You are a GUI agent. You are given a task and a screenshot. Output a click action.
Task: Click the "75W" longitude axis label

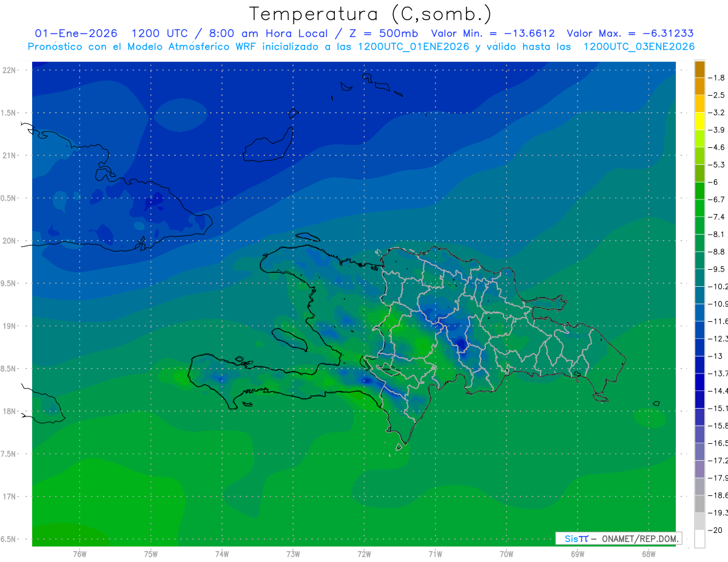pos(151,554)
